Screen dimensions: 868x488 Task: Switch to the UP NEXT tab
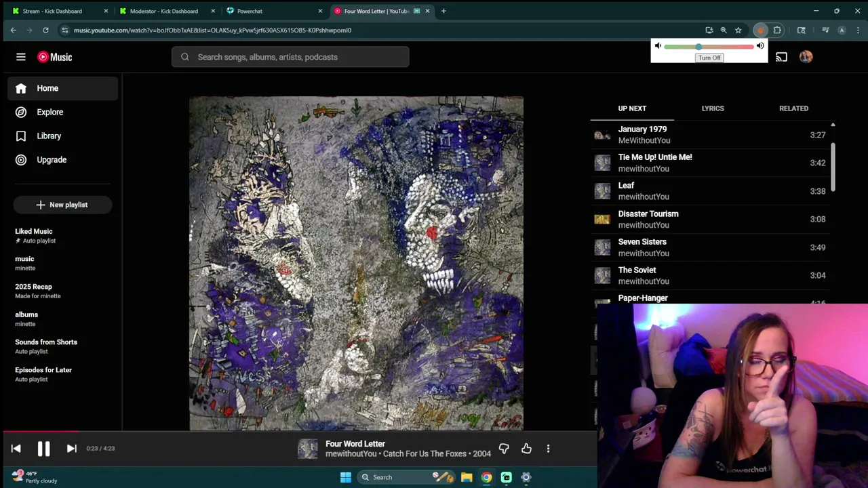point(632,108)
